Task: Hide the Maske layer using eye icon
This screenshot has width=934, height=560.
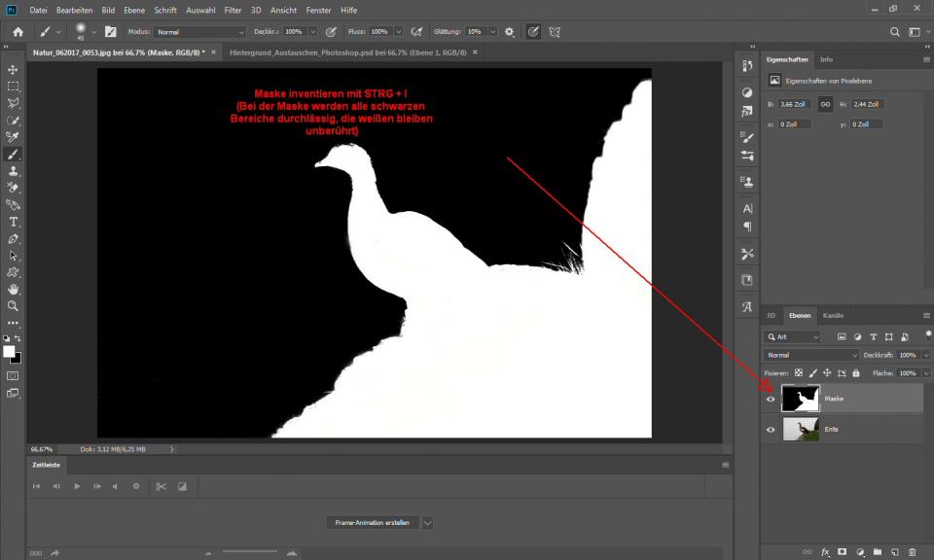Action: pyautogui.click(x=771, y=399)
